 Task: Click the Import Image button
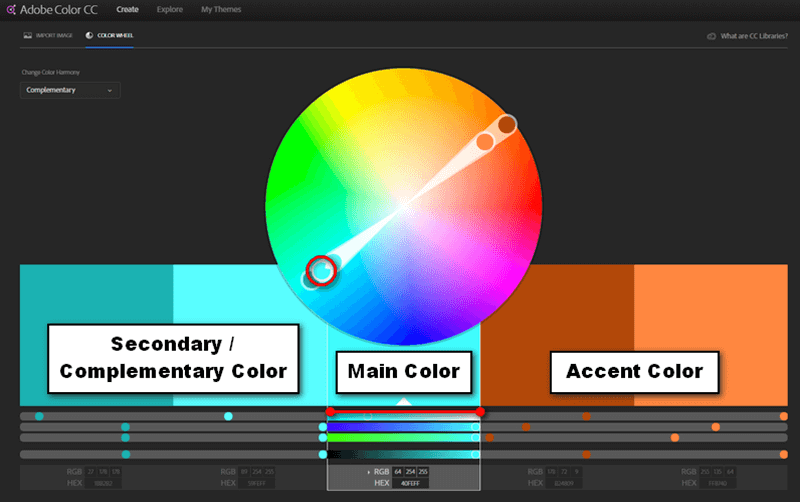(50, 34)
